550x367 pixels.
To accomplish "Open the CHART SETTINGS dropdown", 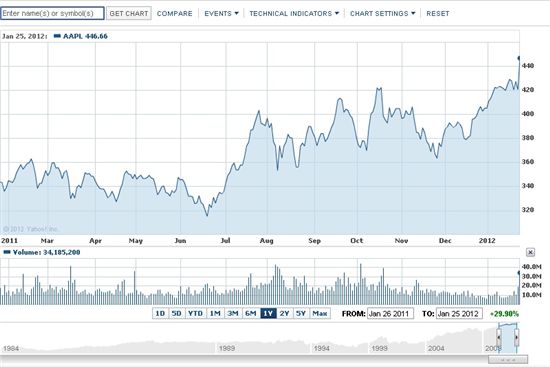I will click(382, 13).
